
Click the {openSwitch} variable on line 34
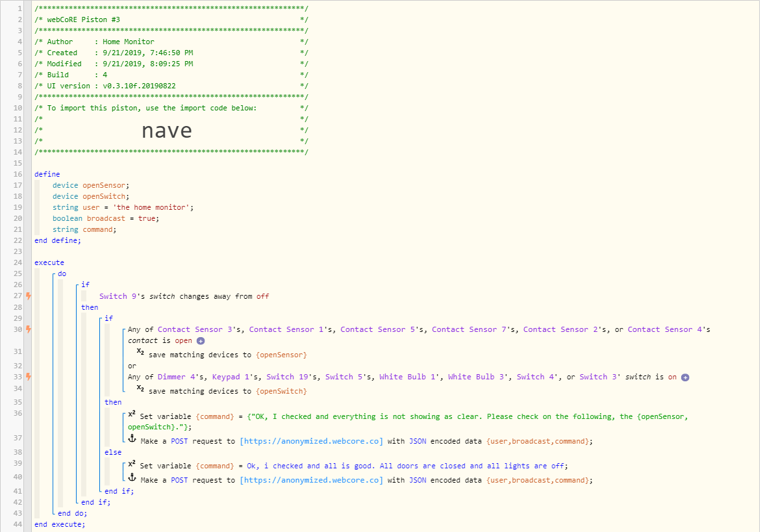[281, 392]
